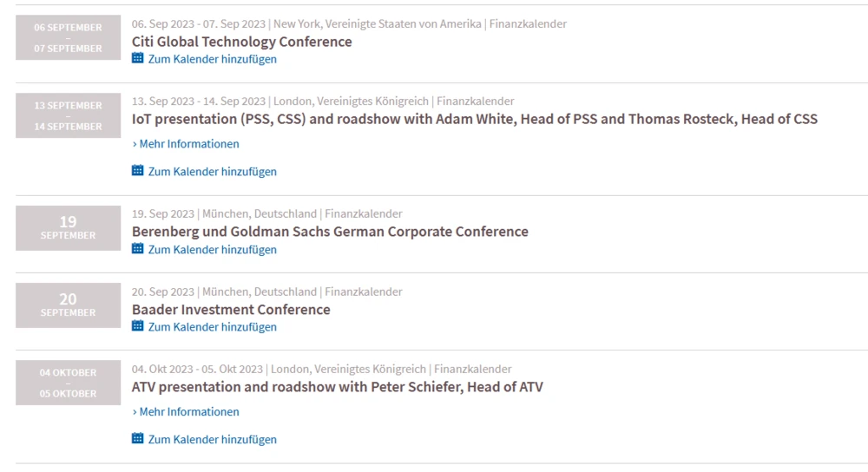Click the 20 September date badge
The height and width of the screenshot is (472, 868).
pyautogui.click(x=68, y=305)
